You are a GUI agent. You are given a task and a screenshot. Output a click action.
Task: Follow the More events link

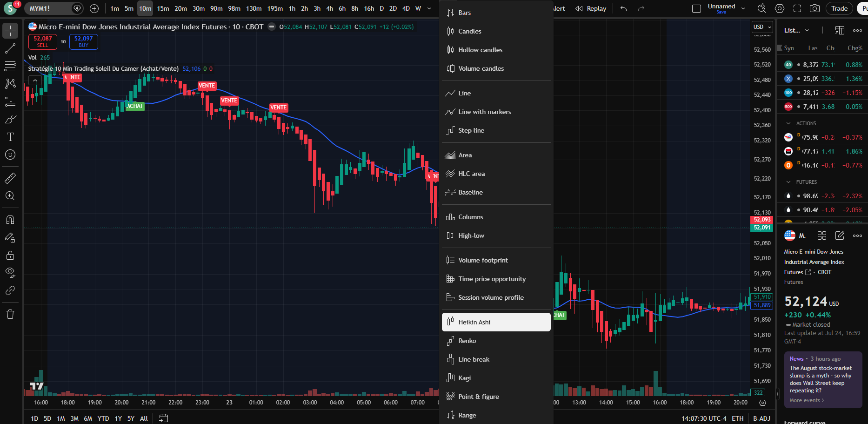point(807,400)
